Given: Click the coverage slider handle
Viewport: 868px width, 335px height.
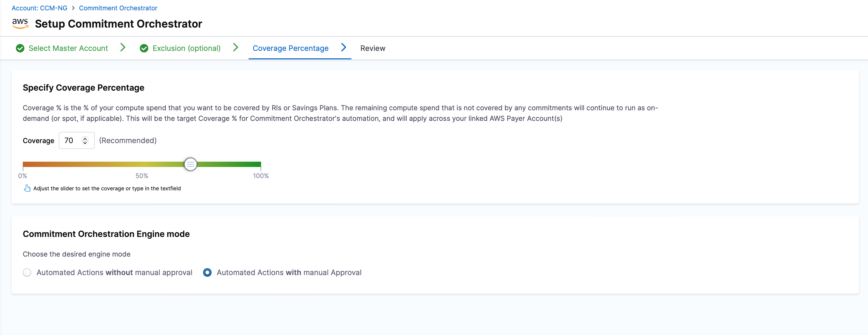Looking at the screenshot, I should (x=190, y=164).
